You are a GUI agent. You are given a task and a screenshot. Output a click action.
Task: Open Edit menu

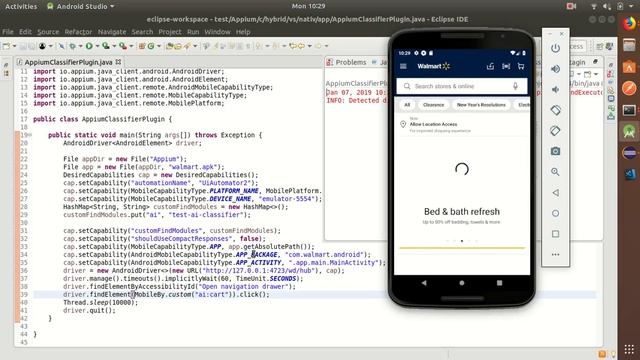pos(25,32)
